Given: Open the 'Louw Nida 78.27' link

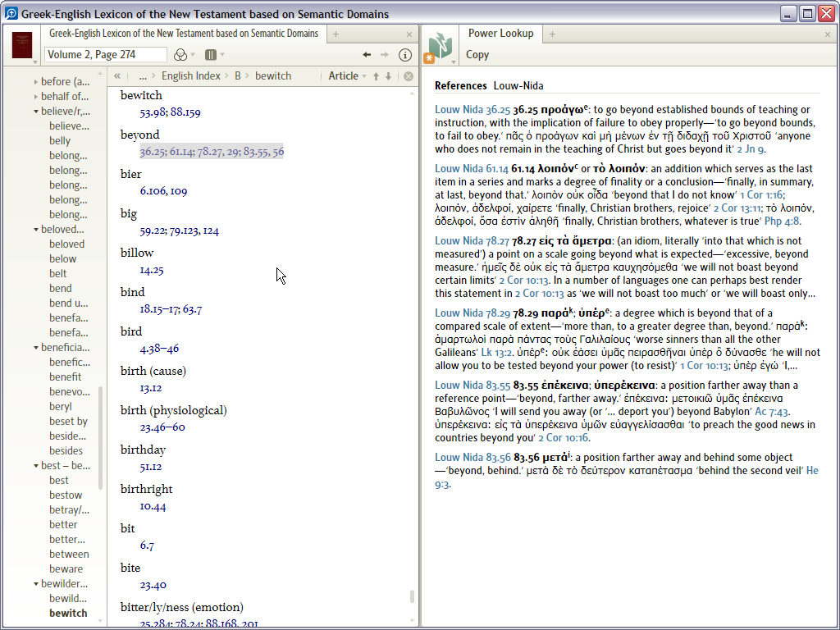Looking at the screenshot, I should point(472,240).
